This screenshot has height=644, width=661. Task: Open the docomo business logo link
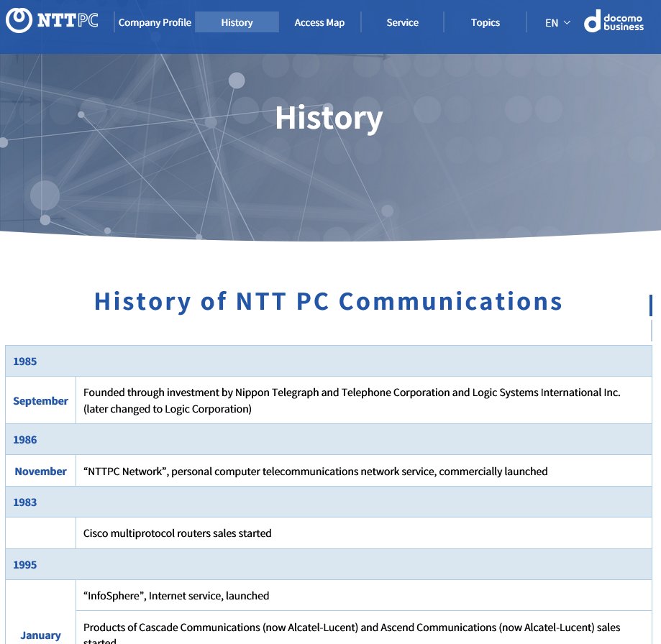pos(614,21)
